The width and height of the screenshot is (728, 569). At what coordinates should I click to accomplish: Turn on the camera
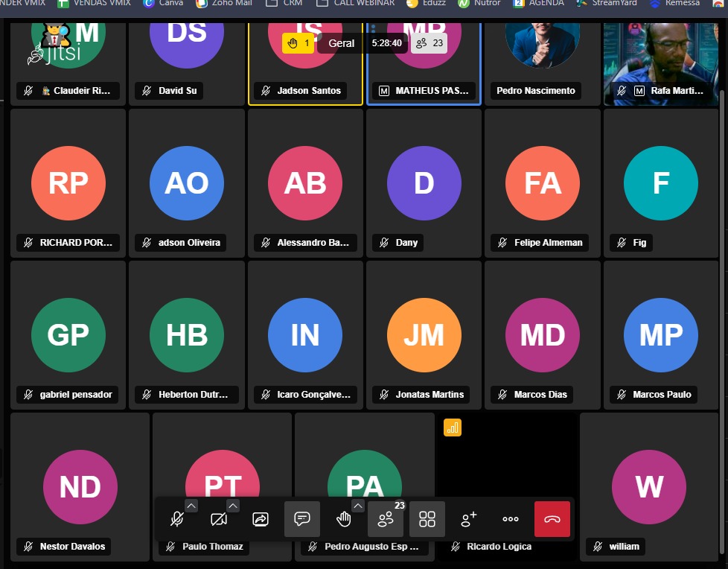219,519
